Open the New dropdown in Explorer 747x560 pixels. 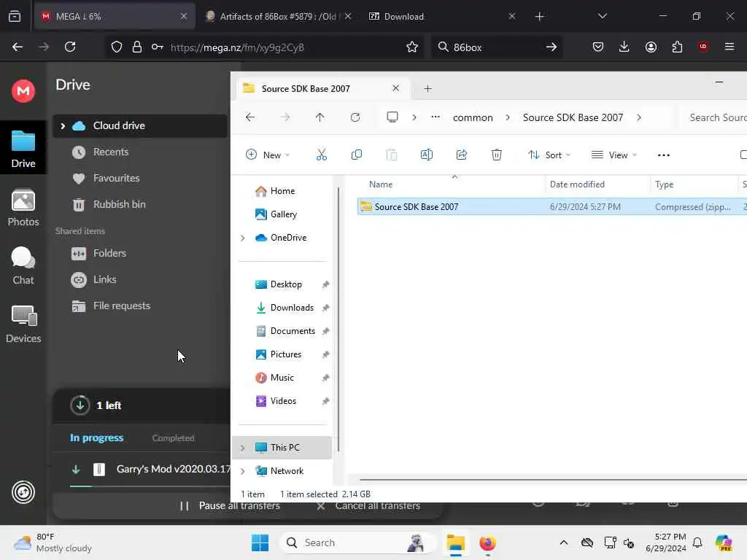pyautogui.click(x=267, y=155)
